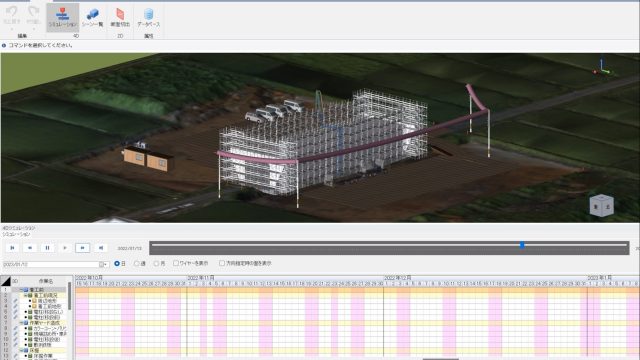Collapse the 作業ヤード造成 group in row 7
Image resolution: width=640 pixels, height=360 pixels.
tap(21, 323)
